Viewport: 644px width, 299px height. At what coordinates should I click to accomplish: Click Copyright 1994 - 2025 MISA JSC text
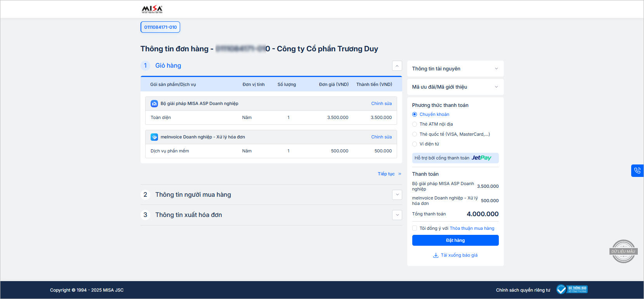point(87,290)
